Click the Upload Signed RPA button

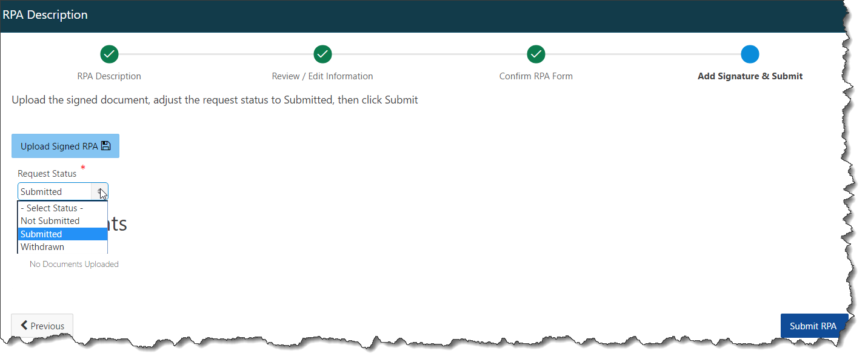[65, 146]
